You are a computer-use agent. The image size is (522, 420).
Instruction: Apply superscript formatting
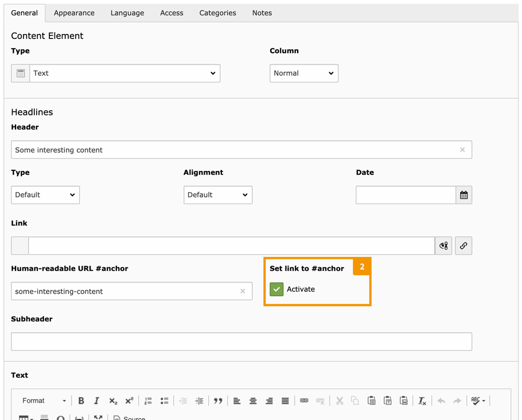(x=129, y=400)
